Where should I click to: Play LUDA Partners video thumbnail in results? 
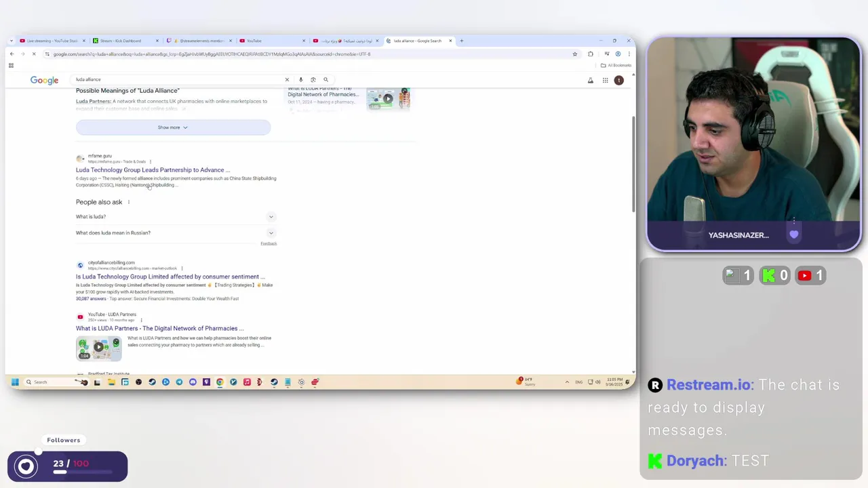(98, 348)
